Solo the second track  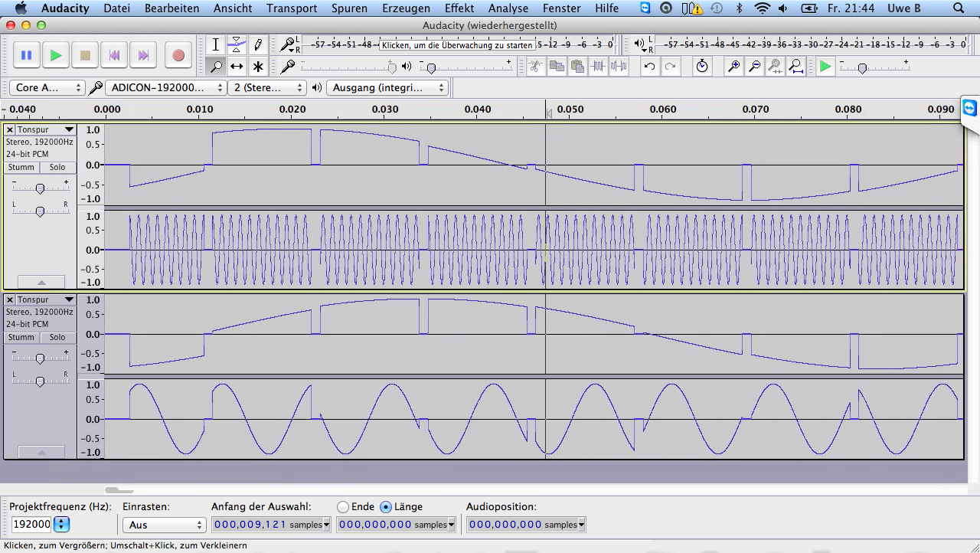(57, 338)
